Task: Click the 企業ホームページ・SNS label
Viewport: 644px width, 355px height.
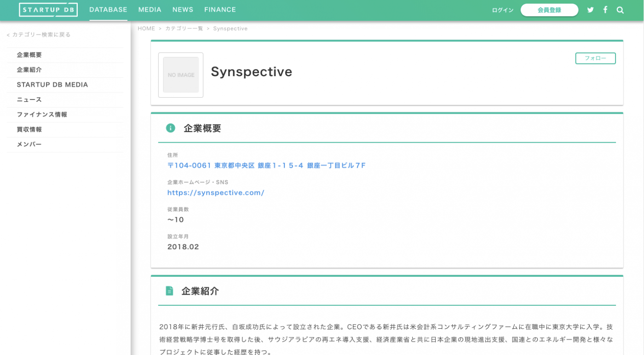Action: (x=198, y=182)
